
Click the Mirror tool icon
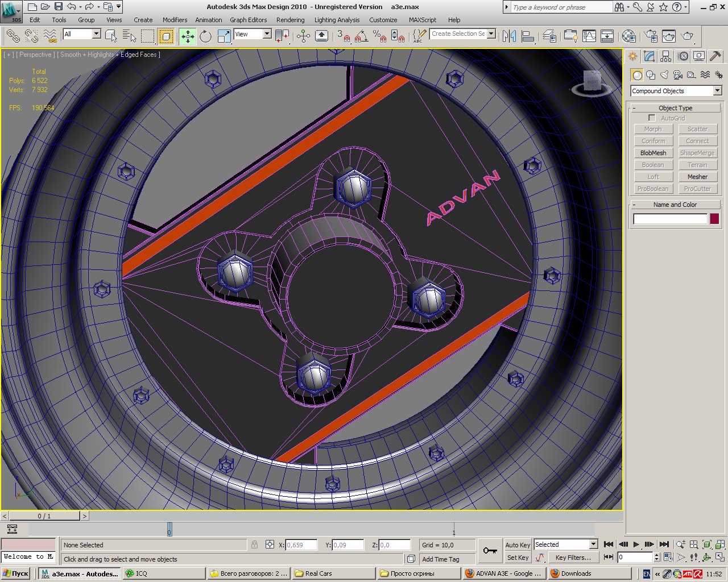click(509, 36)
